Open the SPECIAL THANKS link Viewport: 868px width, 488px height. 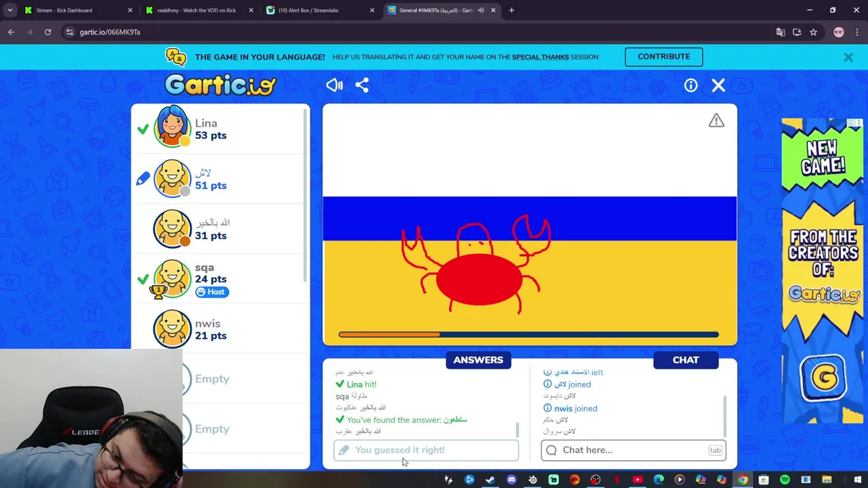[540, 57]
